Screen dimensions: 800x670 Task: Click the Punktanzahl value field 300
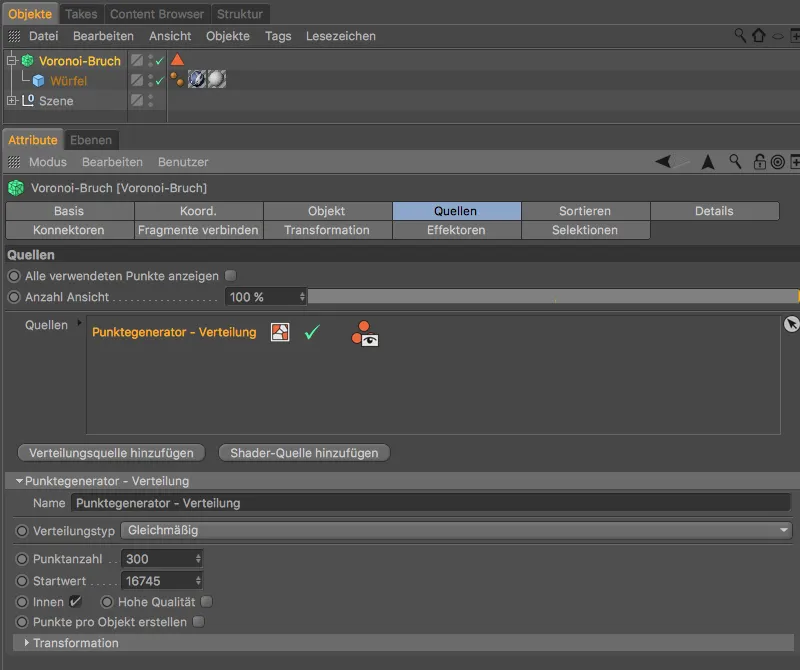pyautogui.click(x=158, y=559)
